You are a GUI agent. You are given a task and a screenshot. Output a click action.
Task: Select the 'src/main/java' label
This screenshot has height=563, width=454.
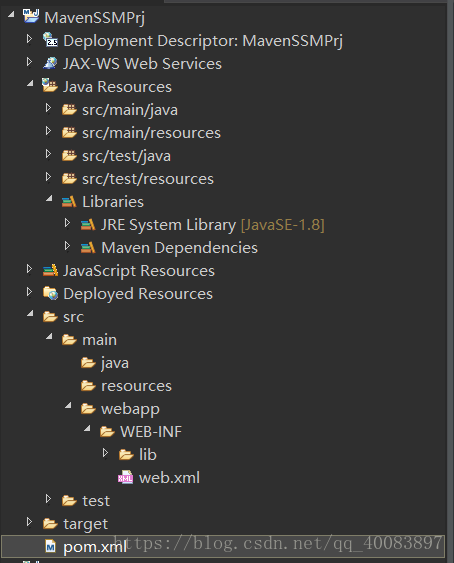pos(130,110)
